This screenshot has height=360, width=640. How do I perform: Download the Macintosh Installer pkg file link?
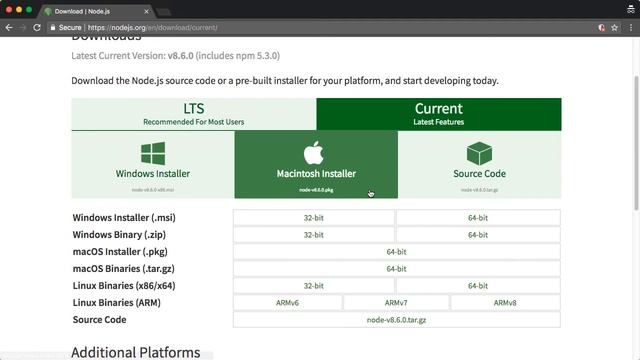click(x=316, y=190)
